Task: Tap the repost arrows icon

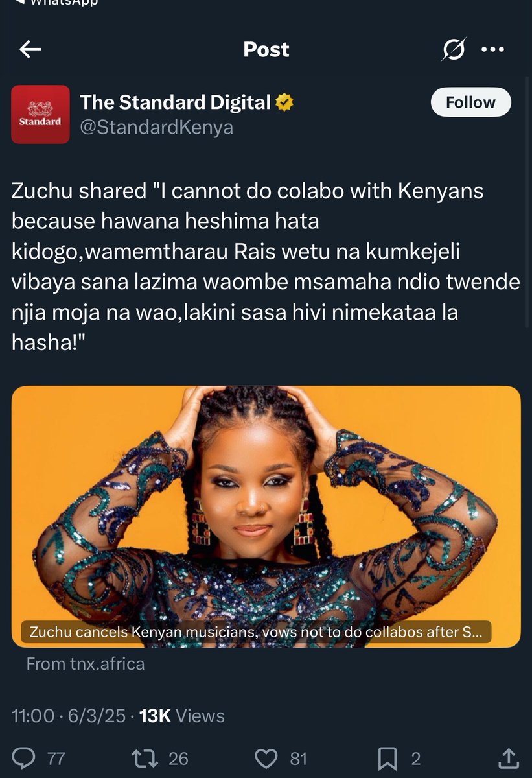Action: click(x=144, y=758)
